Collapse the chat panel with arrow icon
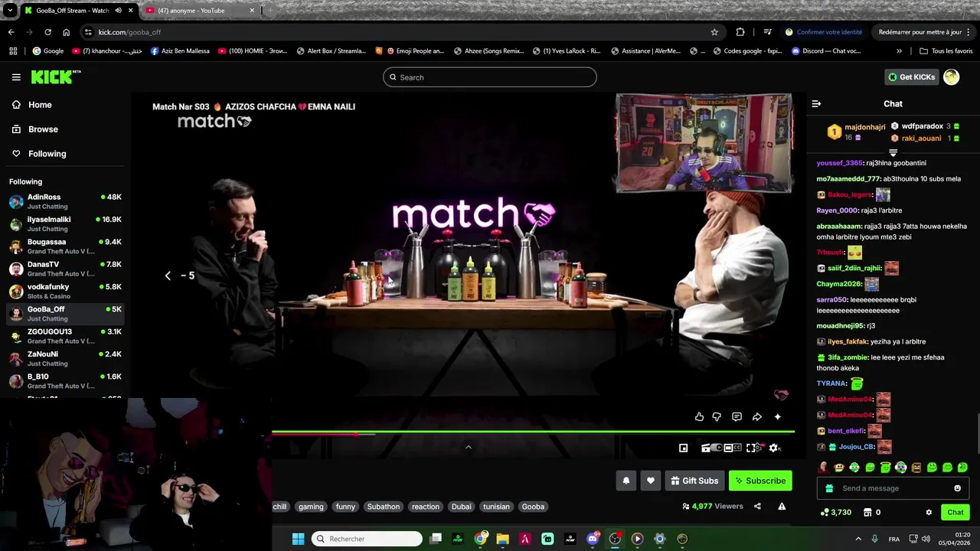This screenshot has width=980, height=551. [x=816, y=103]
